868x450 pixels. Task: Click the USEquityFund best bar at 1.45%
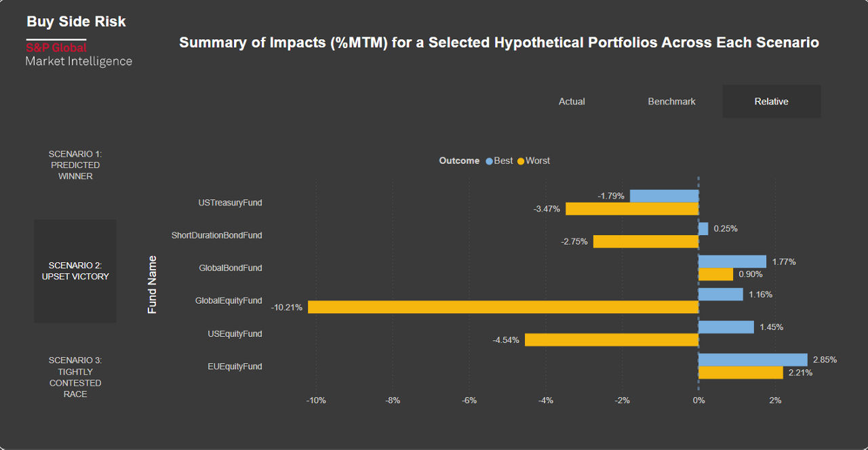(x=726, y=327)
